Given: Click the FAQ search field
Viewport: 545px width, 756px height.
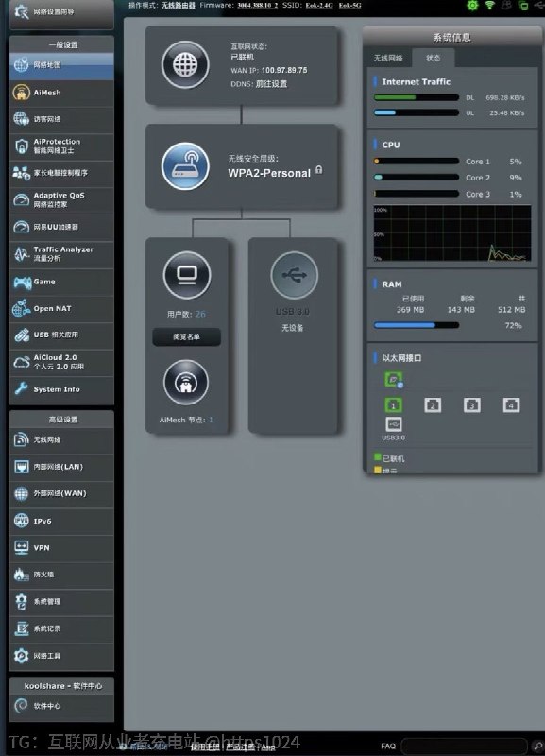Looking at the screenshot, I should click(464, 746).
